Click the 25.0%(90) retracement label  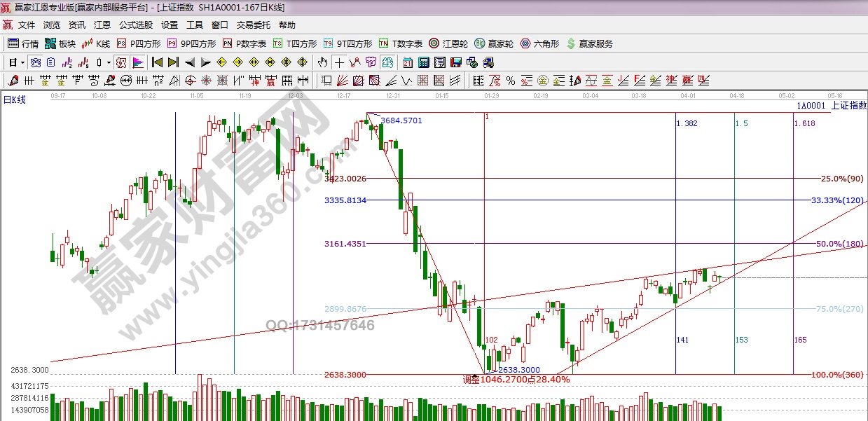pos(842,179)
